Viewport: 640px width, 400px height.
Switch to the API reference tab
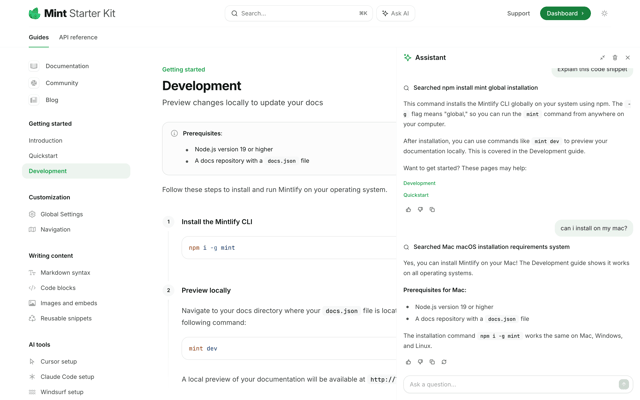tap(78, 37)
